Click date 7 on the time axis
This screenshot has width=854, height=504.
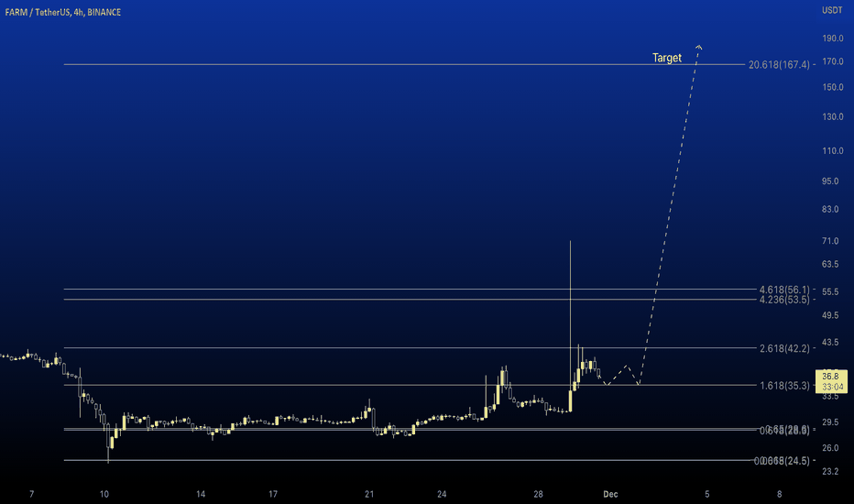[x=31, y=494]
